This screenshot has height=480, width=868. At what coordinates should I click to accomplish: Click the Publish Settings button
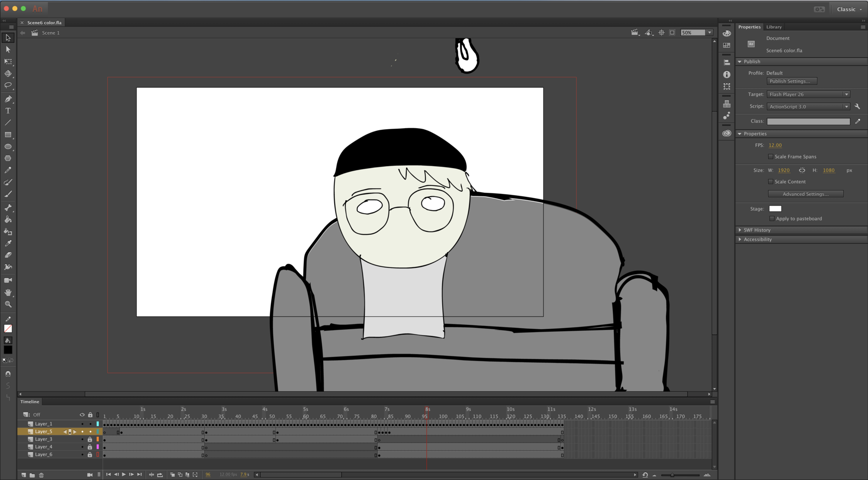[792, 81]
